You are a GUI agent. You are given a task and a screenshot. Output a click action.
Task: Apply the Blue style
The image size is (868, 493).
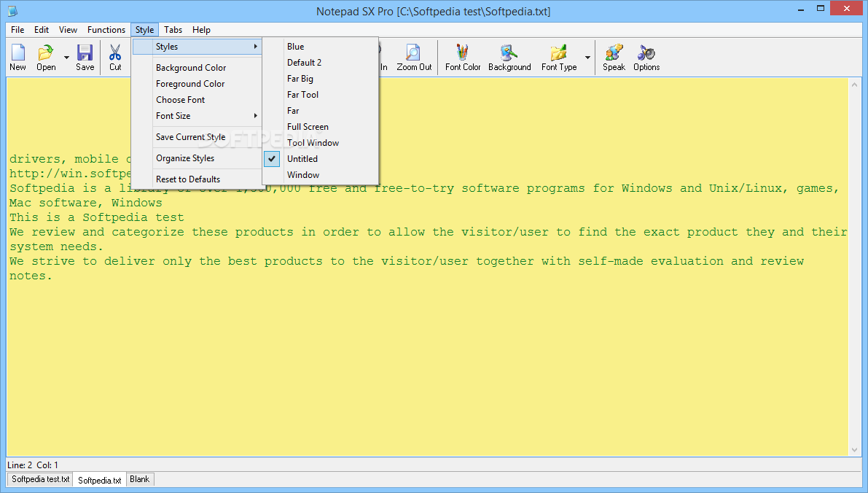[x=321, y=47]
